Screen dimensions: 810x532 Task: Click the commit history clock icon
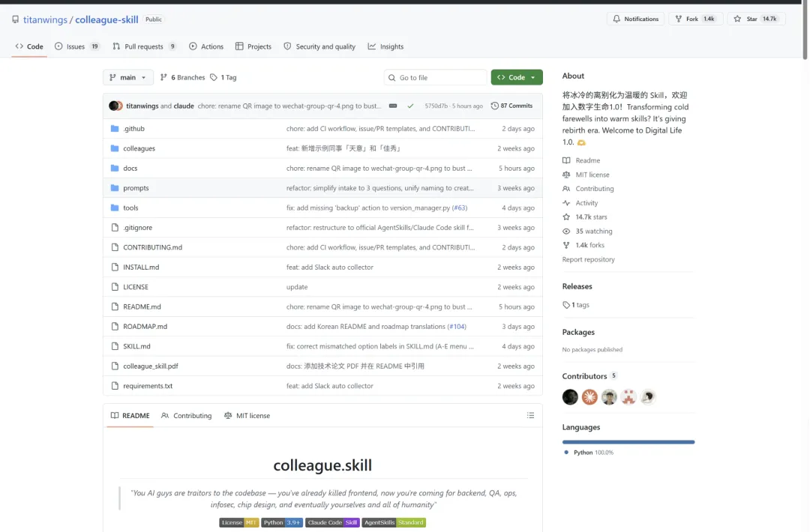tap(494, 106)
